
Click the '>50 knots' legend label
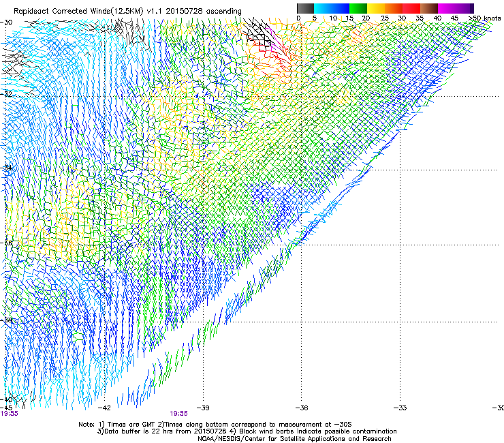coord(485,18)
